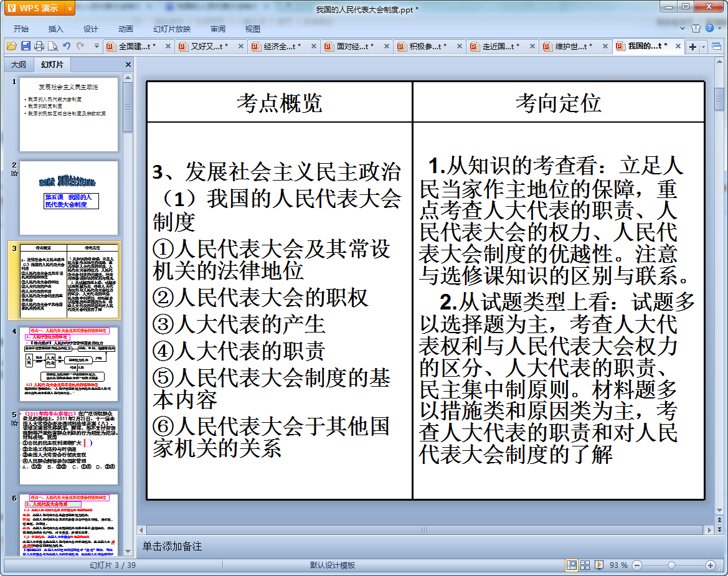Viewport: 728px width, 576px height.
Task: Open the 幻灯片放映 menu tab
Action: coord(172,29)
